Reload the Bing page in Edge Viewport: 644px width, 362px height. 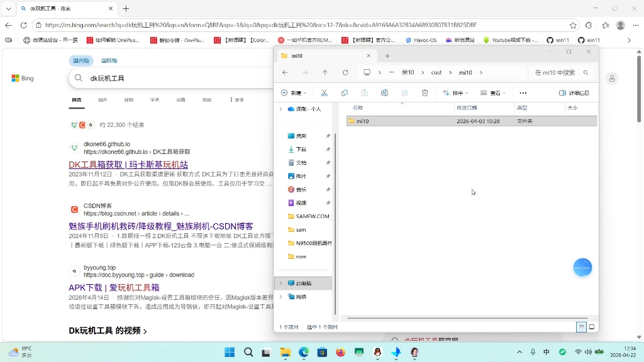click(23, 25)
